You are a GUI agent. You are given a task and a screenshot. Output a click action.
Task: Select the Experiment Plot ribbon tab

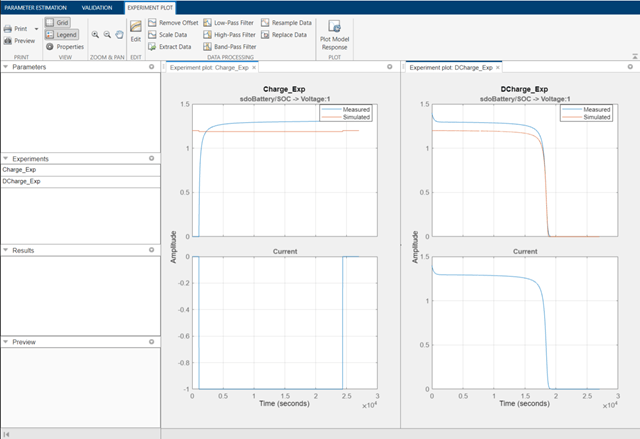(x=150, y=8)
